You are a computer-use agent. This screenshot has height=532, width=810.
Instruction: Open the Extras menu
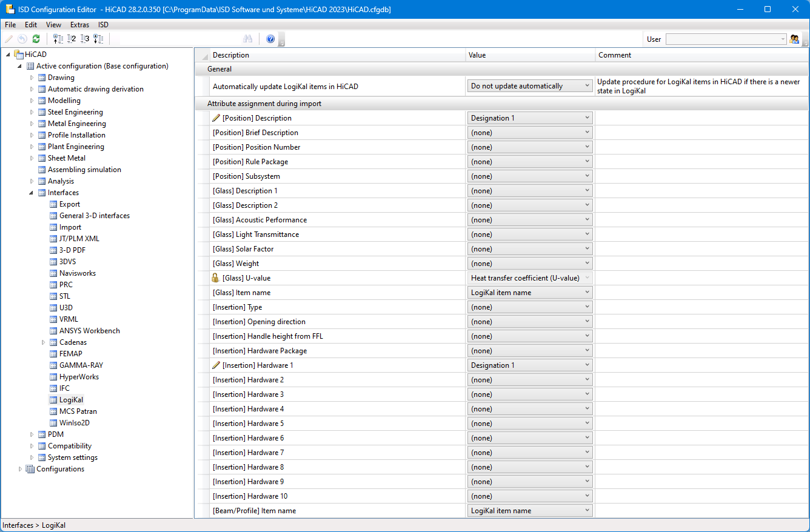79,25
